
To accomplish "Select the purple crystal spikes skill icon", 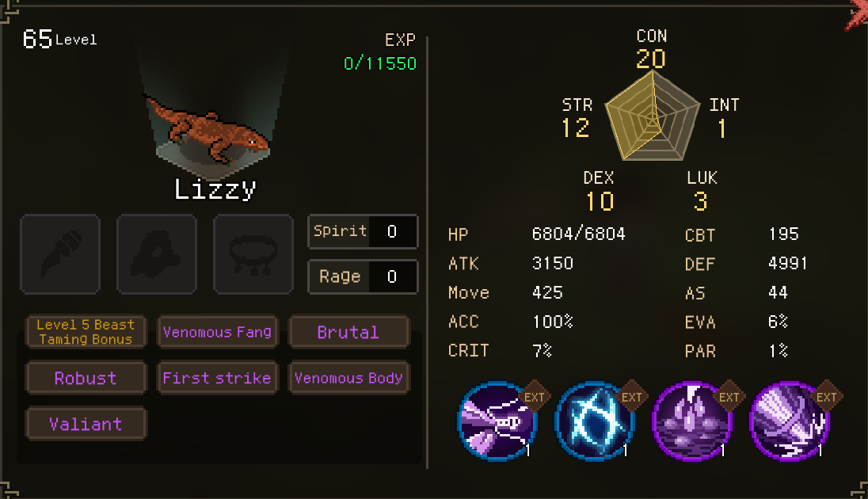I will tap(691, 421).
